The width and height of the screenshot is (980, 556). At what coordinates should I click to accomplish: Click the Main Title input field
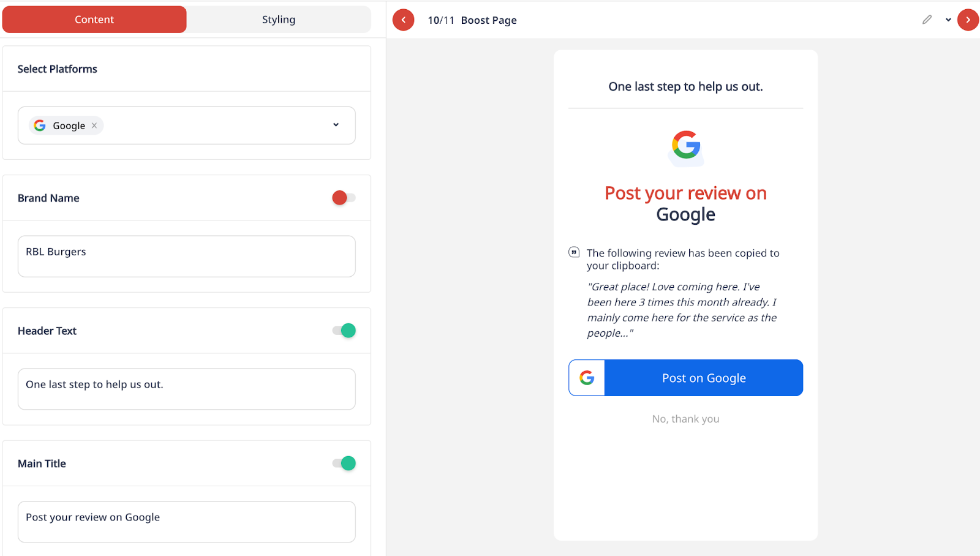coord(186,522)
